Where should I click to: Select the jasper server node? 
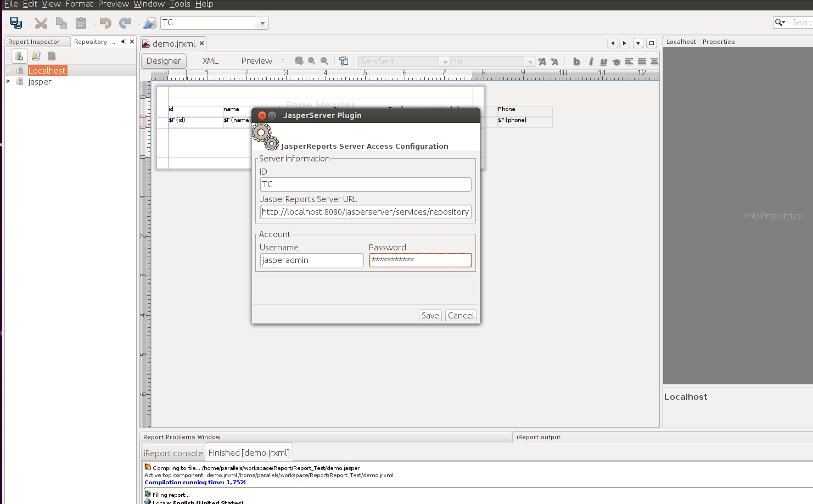tap(40, 81)
